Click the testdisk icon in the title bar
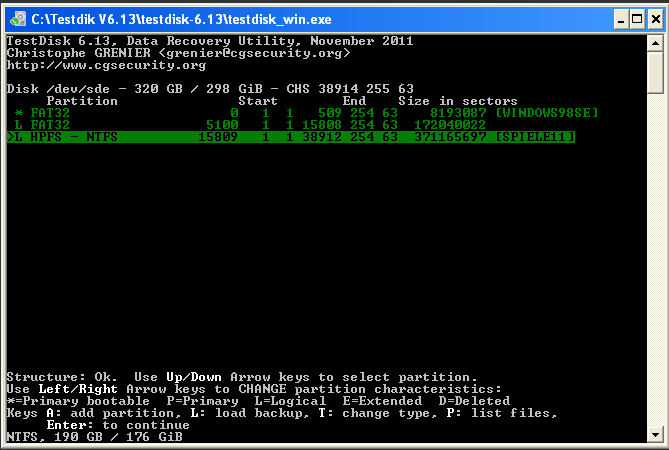The height and width of the screenshot is (450, 669). click(18, 19)
